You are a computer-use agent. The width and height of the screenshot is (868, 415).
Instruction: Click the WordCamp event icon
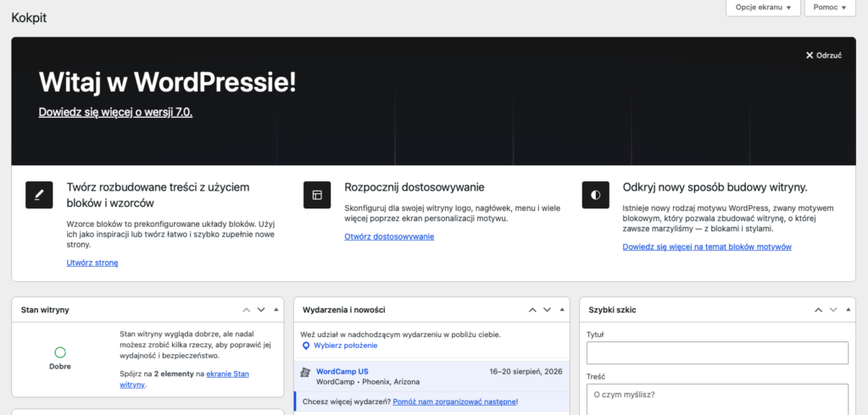click(x=305, y=373)
